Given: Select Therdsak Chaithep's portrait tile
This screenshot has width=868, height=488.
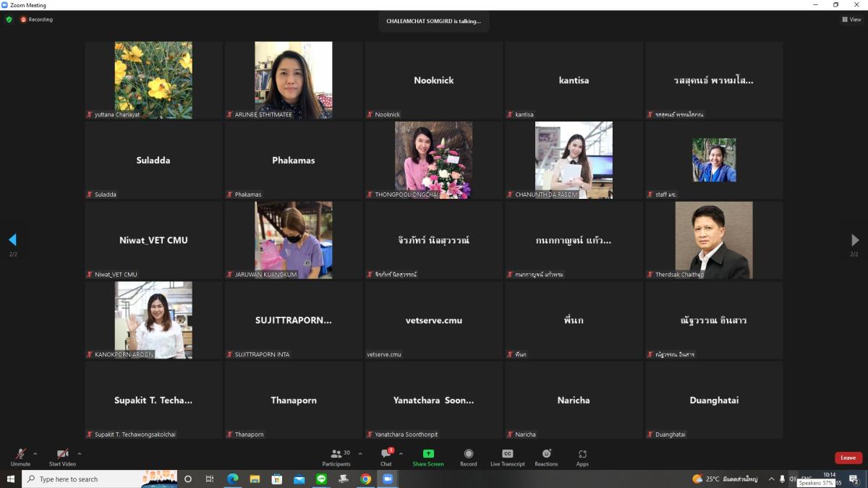Looking at the screenshot, I should click(714, 240).
